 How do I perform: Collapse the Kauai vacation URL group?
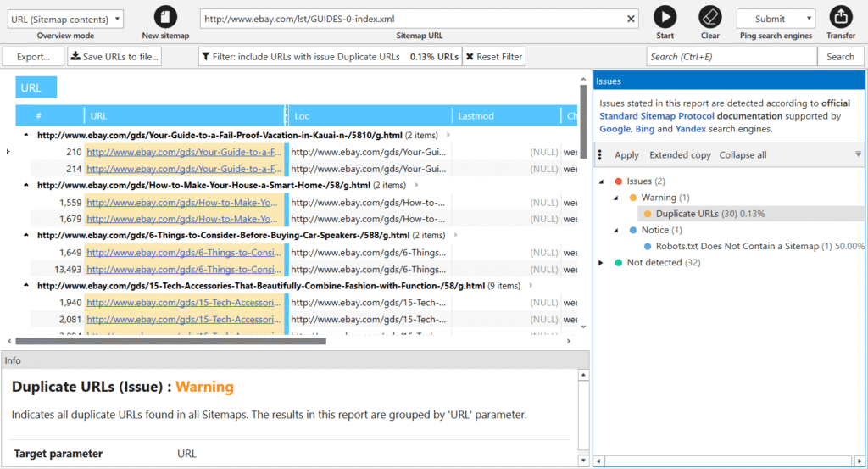(x=25, y=135)
